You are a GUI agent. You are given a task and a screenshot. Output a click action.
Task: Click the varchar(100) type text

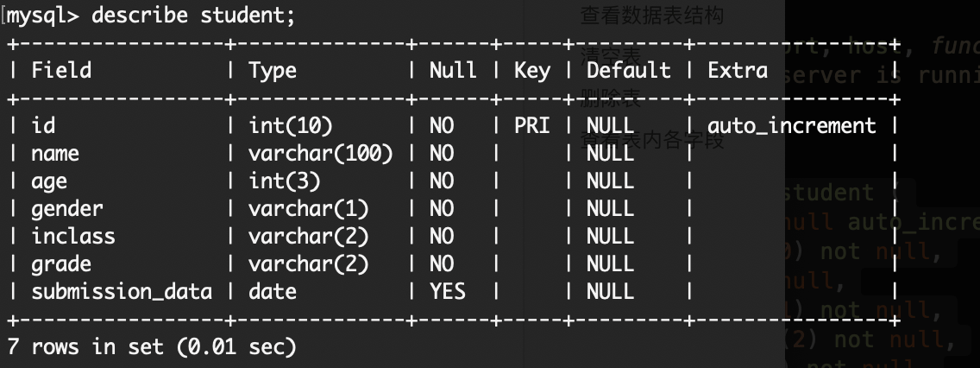[321, 154]
